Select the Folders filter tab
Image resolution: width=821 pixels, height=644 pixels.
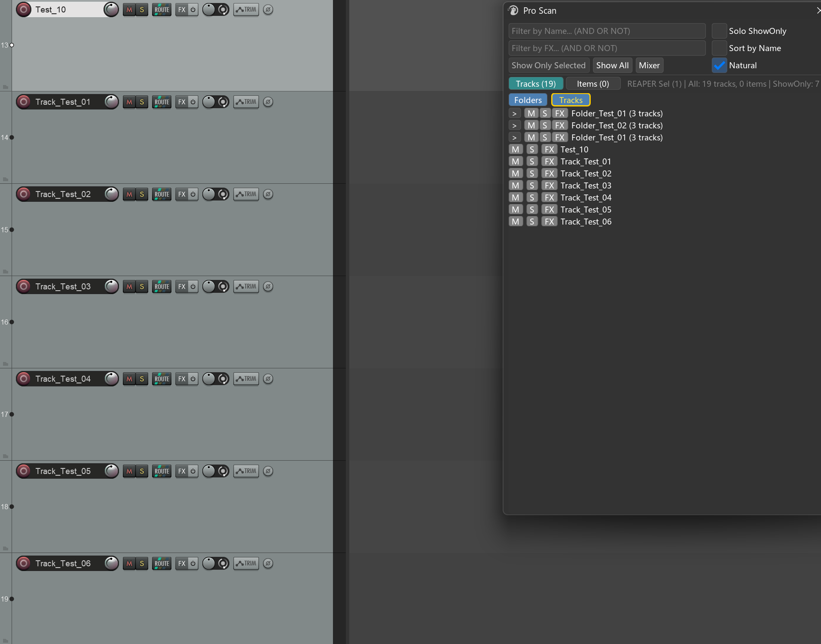pos(528,100)
